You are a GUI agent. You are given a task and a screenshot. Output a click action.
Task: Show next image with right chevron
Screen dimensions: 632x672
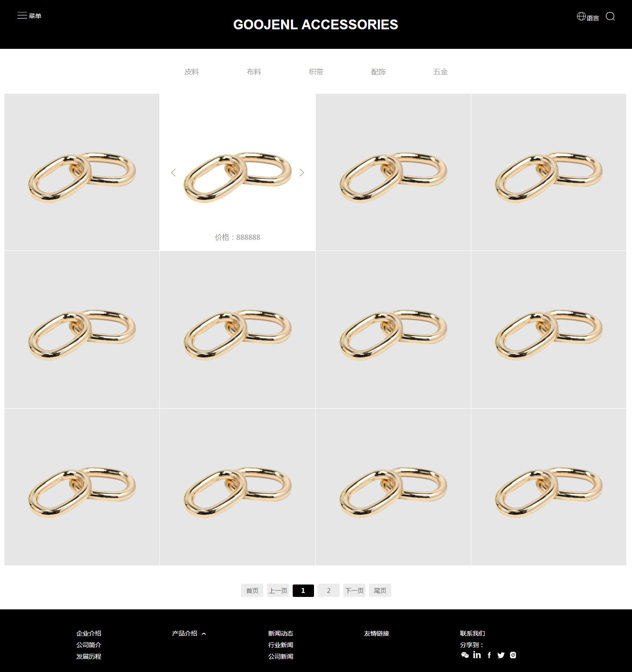tap(302, 172)
